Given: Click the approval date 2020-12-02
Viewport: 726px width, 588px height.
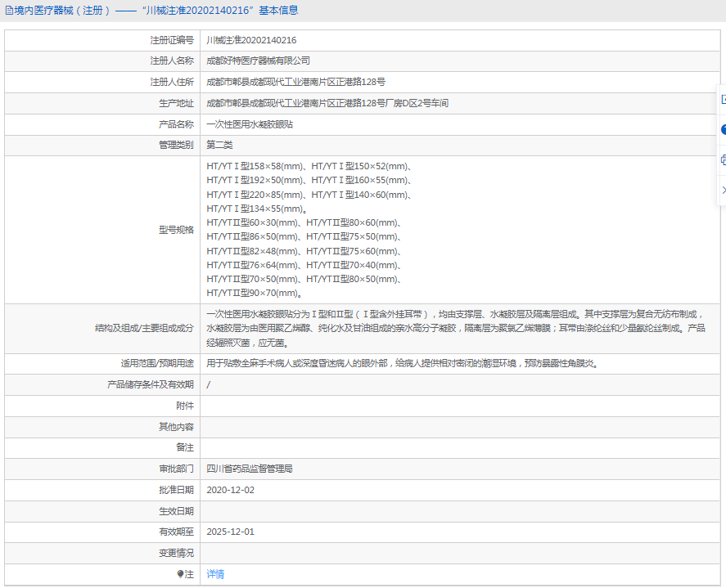Looking at the screenshot, I should pos(231,491).
